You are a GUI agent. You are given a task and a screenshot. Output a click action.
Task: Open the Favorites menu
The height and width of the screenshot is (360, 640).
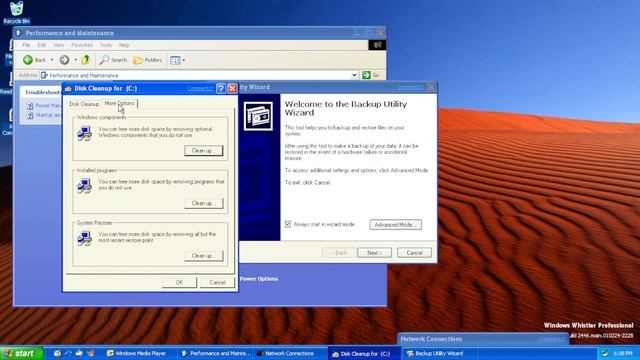[x=82, y=45]
